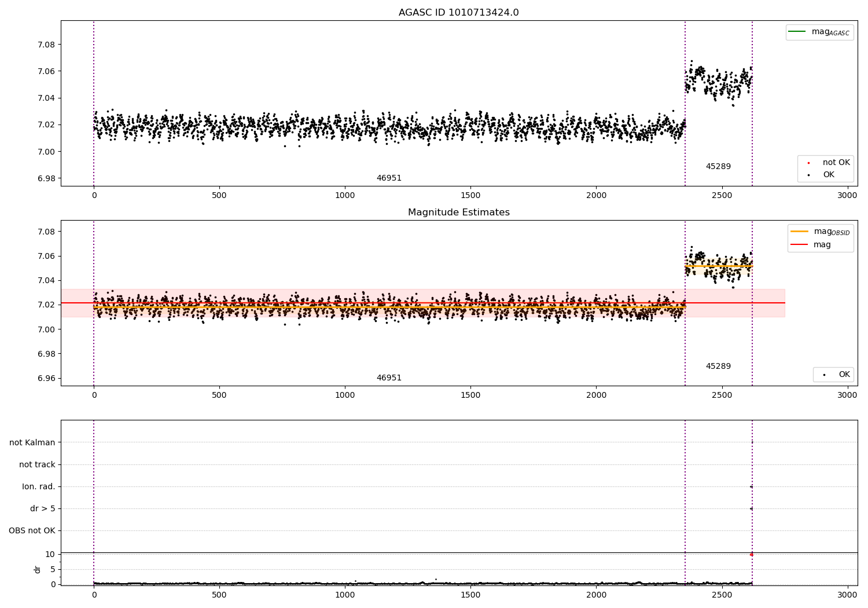
Task: Click the 'dr' y-axis label
Action: [x=38, y=569]
